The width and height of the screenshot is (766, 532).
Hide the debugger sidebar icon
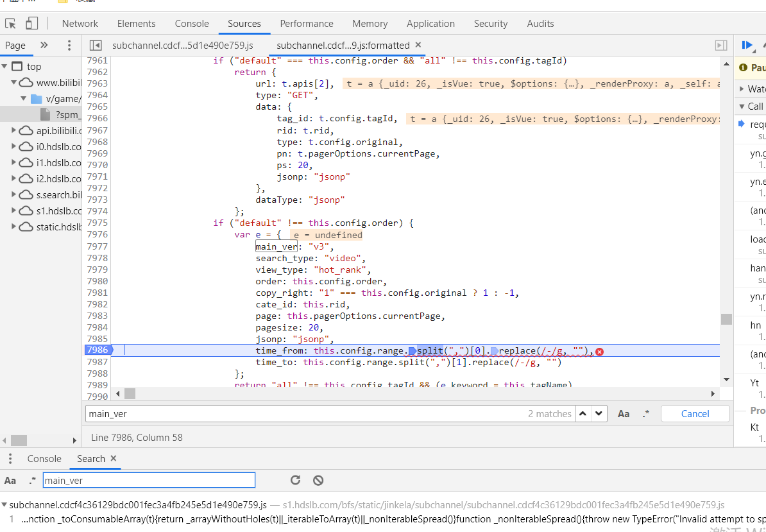coord(720,46)
